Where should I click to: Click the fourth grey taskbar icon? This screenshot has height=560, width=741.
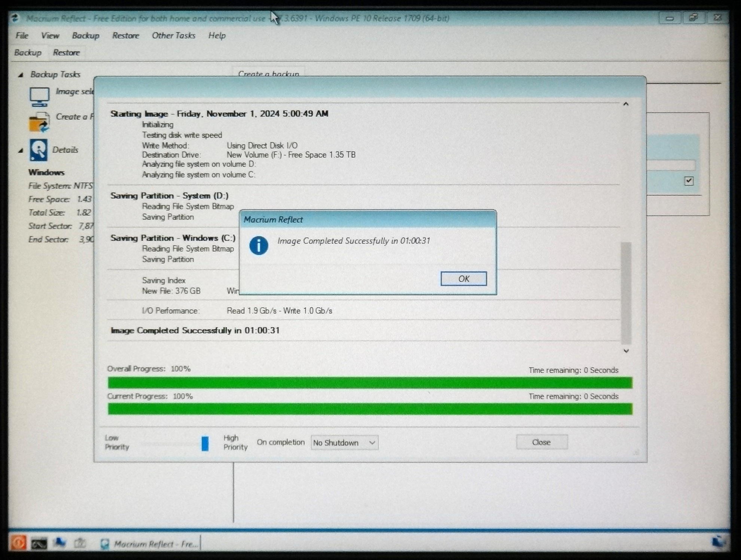[80, 543]
